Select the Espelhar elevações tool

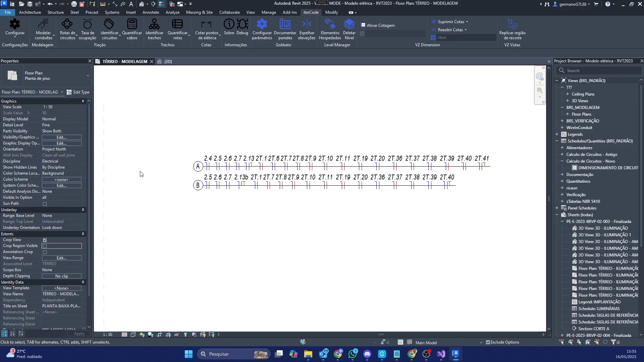[x=307, y=24]
